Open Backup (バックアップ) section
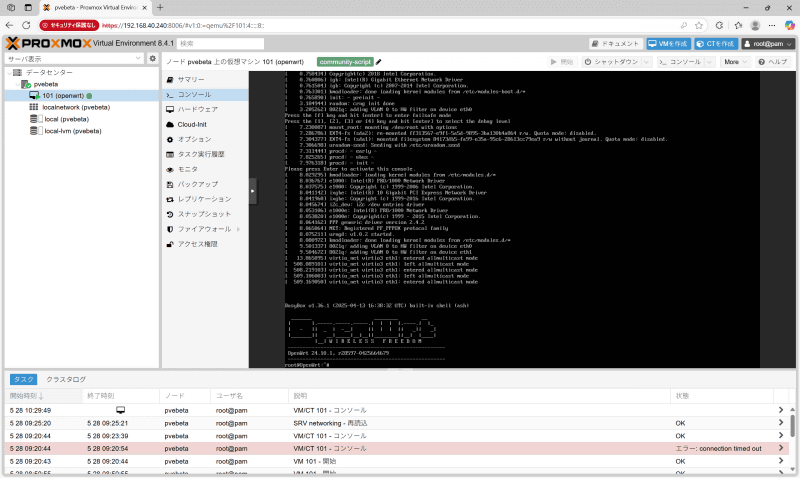The image size is (800, 478). (197, 184)
